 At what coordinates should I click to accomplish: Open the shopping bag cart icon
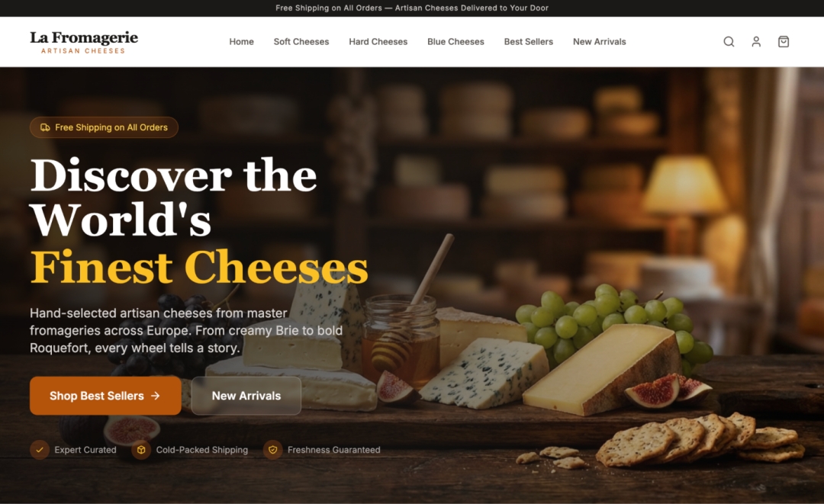click(x=783, y=41)
